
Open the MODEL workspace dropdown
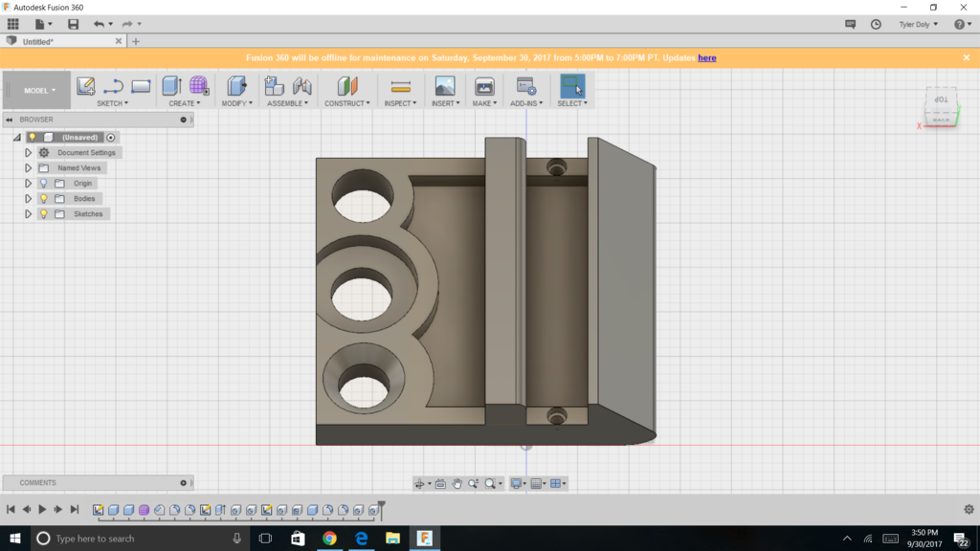click(39, 91)
